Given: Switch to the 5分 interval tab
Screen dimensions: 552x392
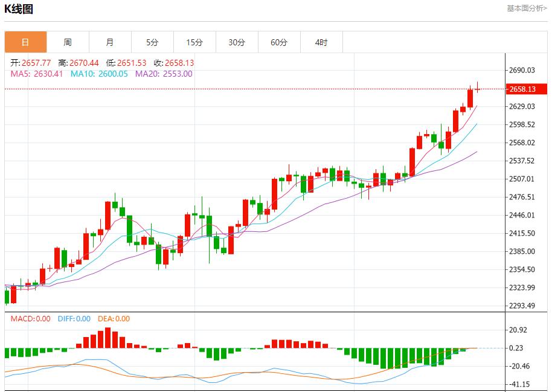Looking at the screenshot, I should tap(152, 42).
